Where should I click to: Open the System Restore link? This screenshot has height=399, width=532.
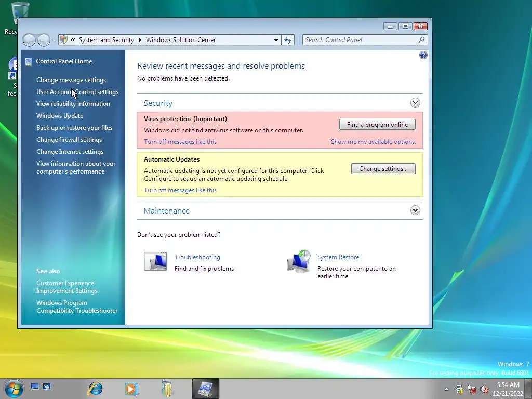coord(338,257)
